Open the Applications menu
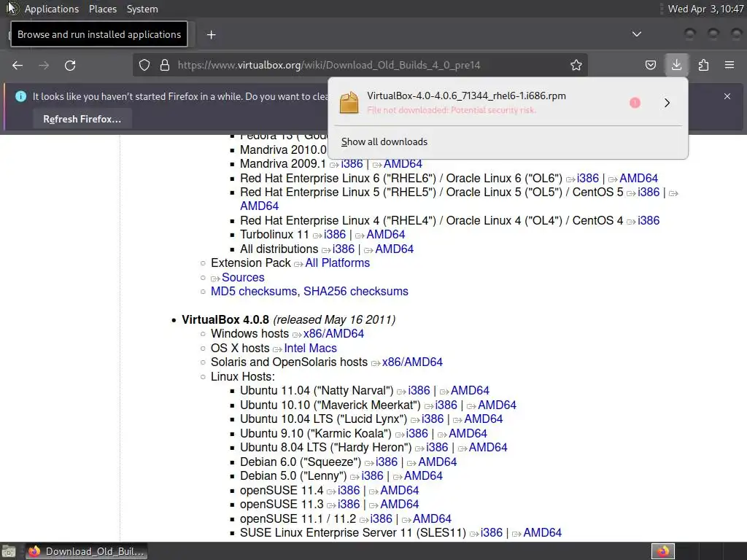This screenshot has width=747, height=560. point(52,9)
